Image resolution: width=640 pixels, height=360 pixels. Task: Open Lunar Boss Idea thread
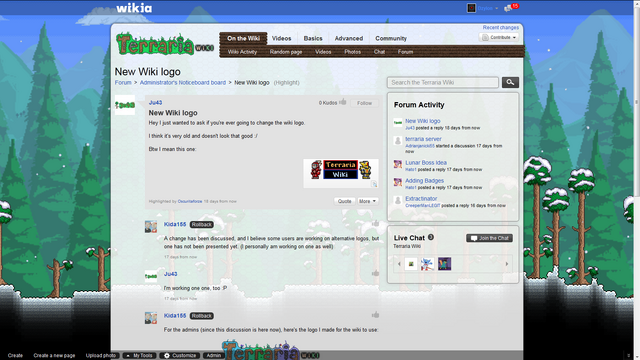(x=426, y=162)
